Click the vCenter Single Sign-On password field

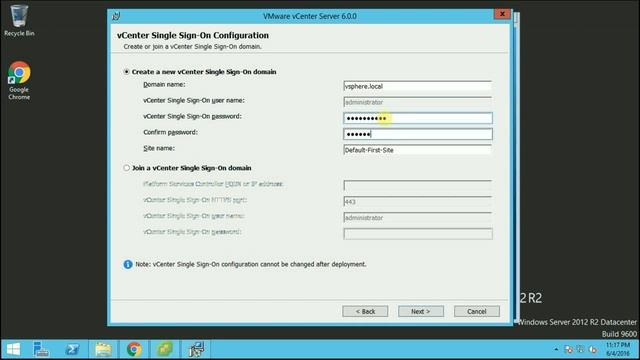pyautogui.click(x=418, y=118)
